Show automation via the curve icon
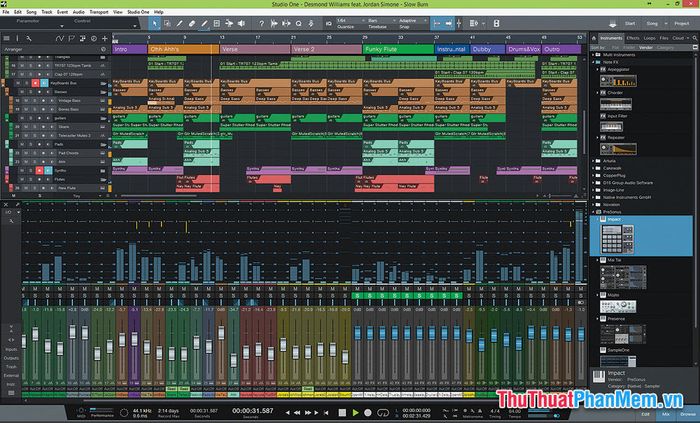 (x=59, y=39)
